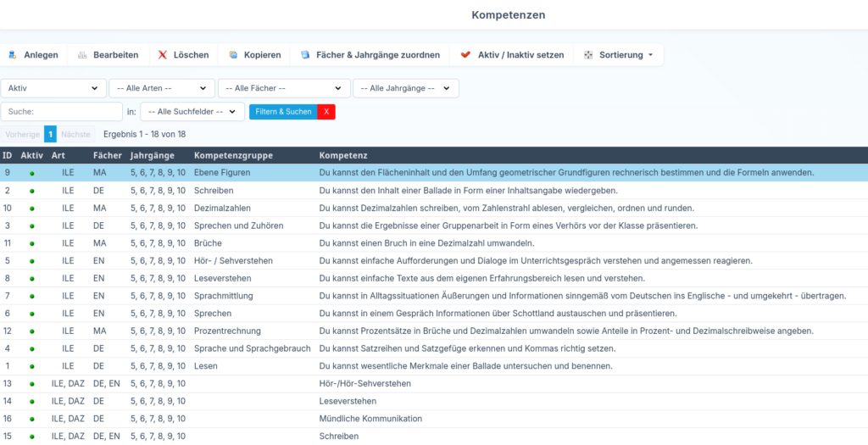Click the red X Löschen icon
Viewport: 868px width, 445px height.
click(x=163, y=55)
